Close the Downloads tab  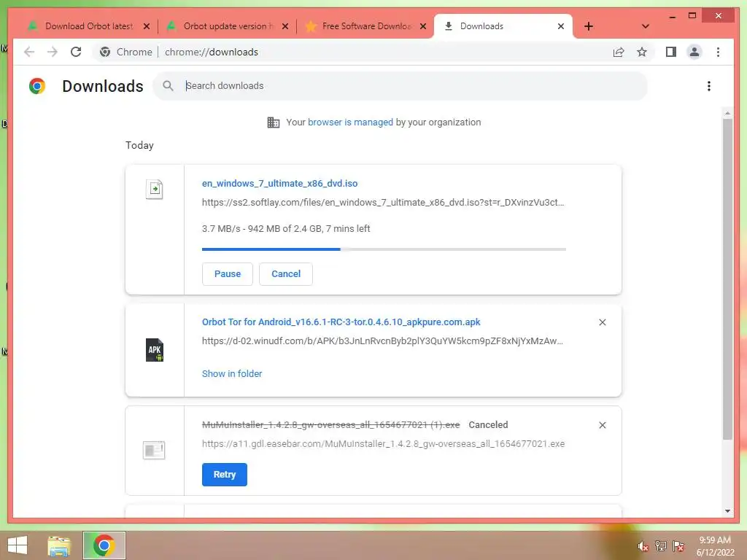click(x=561, y=26)
